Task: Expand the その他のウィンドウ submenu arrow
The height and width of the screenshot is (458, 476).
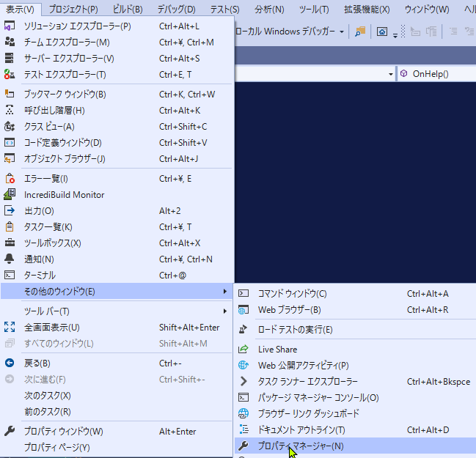Action: (x=225, y=292)
